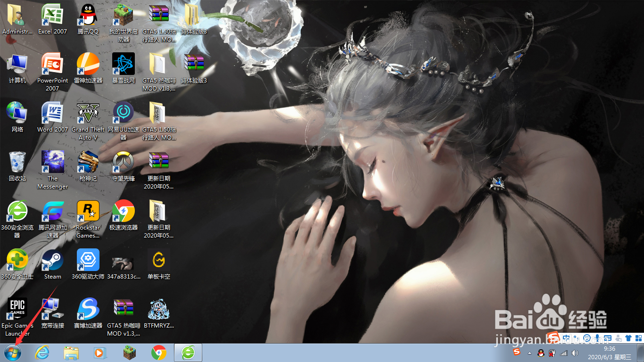The width and height of the screenshot is (644, 362).
Task: Open the 网络 desktop icon
Action: point(17,113)
